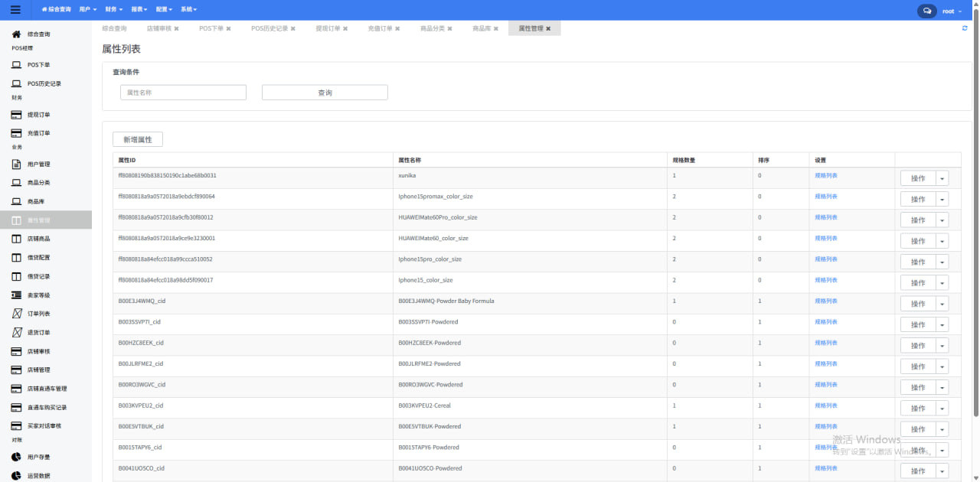
Task: Open 规格列表 link for xunika row
Action: [x=826, y=175]
